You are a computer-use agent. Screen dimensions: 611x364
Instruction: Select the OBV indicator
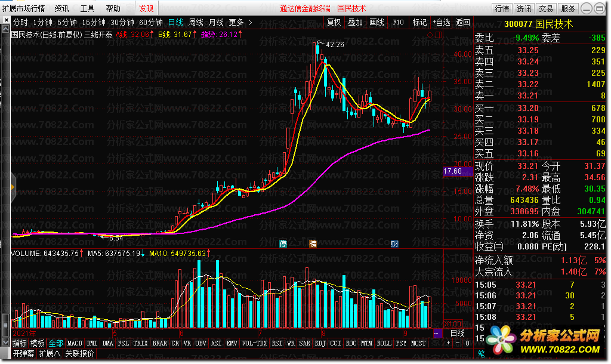[200, 343]
